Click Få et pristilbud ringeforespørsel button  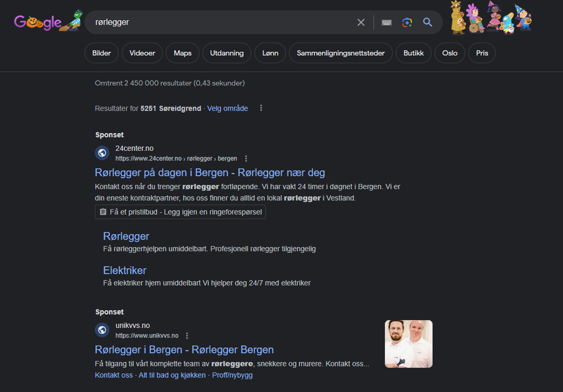pos(180,212)
